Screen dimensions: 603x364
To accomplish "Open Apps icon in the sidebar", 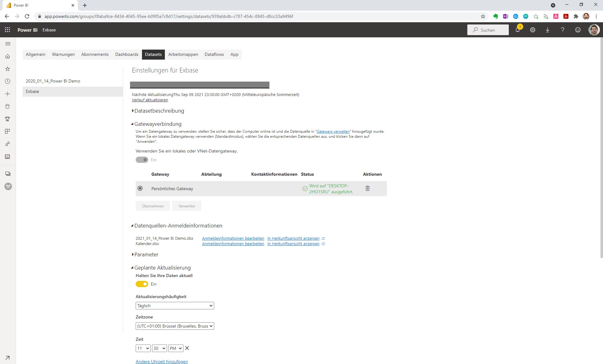I will pos(8,131).
